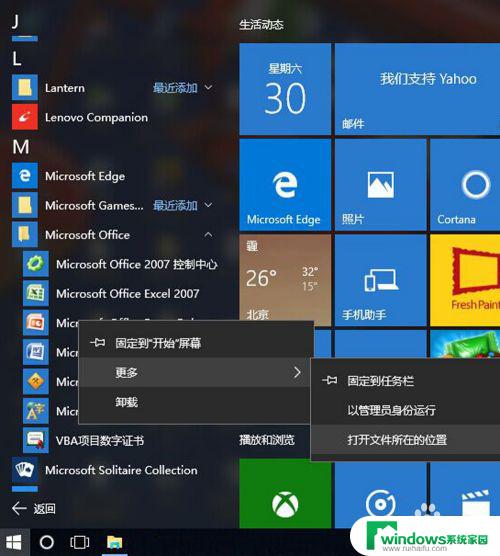Choose 以管理员身份运行 in the submenu
500x556 pixels.
[406, 410]
